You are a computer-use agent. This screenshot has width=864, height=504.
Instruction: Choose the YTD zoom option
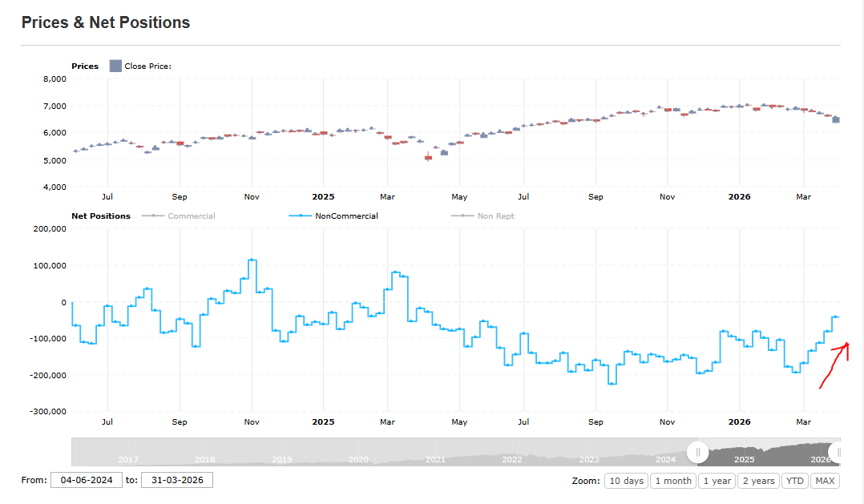794,481
